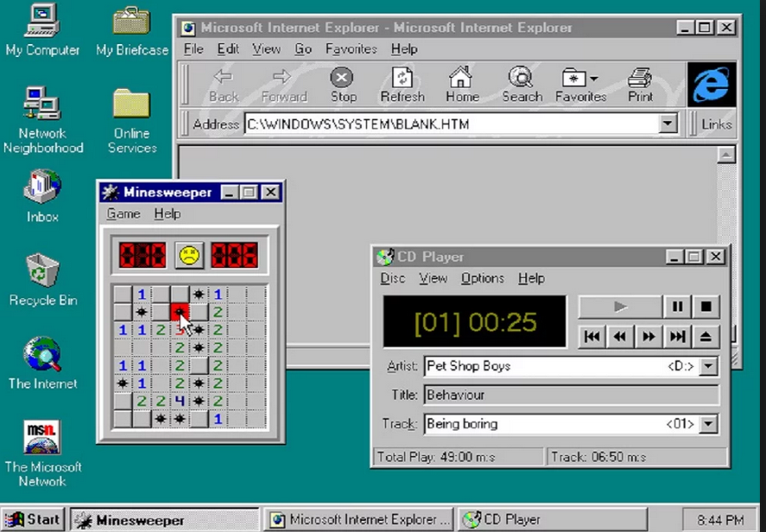The height and width of the screenshot is (532, 766).
Task: Click the sad face button in Minesweeper
Action: [x=189, y=255]
